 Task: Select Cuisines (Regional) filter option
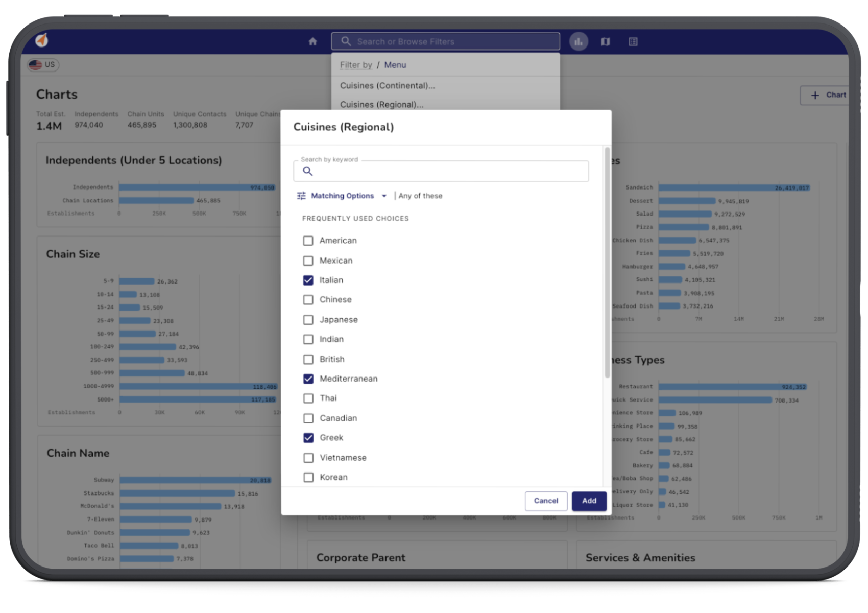coord(381,104)
